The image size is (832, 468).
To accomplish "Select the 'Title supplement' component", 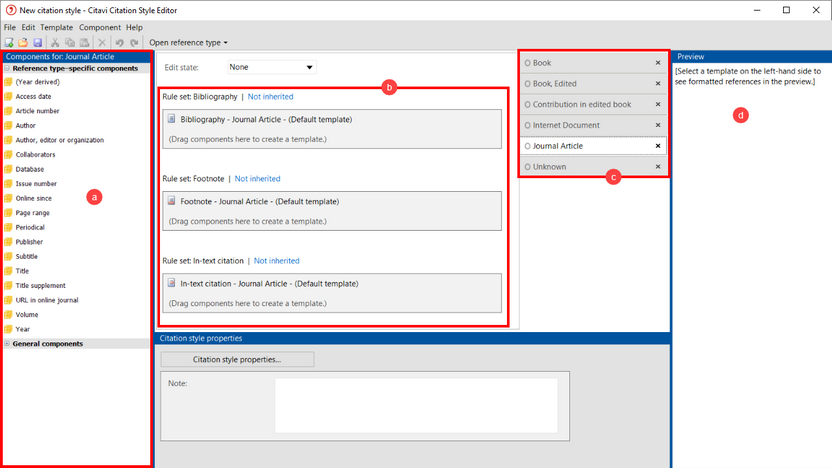I will click(40, 285).
